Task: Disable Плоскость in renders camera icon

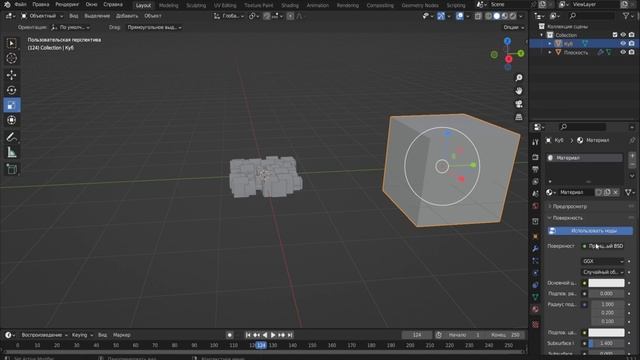Action: 631,52
